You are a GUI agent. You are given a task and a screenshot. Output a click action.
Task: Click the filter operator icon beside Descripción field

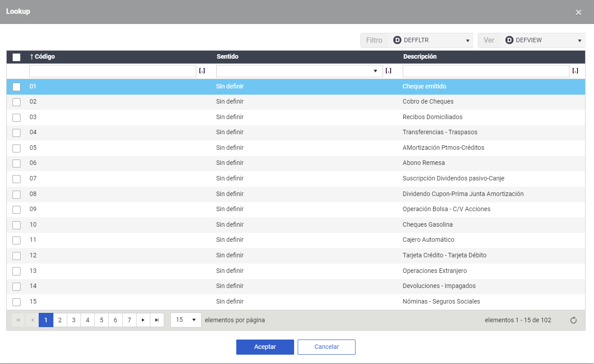point(575,71)
